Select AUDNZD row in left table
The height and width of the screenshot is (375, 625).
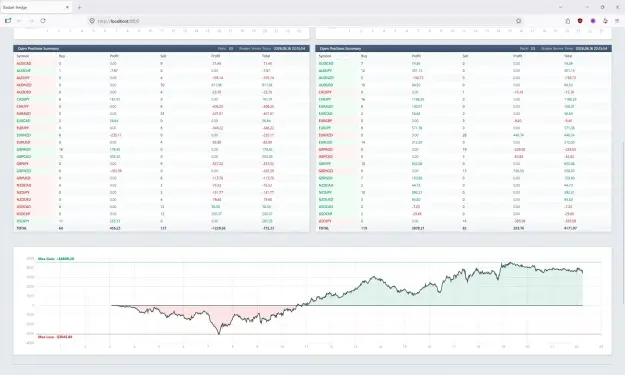(x=161, y=85)
